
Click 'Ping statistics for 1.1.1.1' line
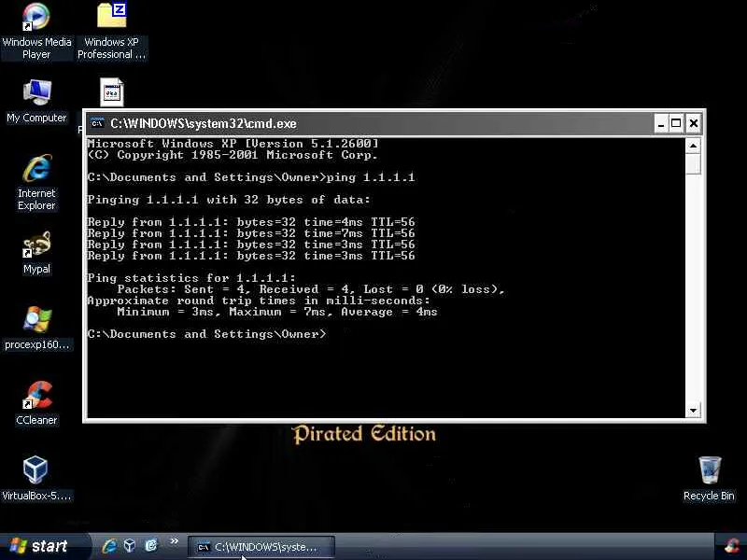[x=191, y=278]
